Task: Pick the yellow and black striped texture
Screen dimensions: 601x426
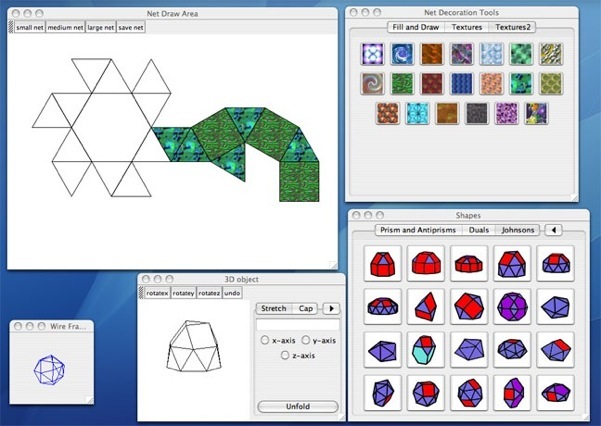Action: (x=551, y=54)
